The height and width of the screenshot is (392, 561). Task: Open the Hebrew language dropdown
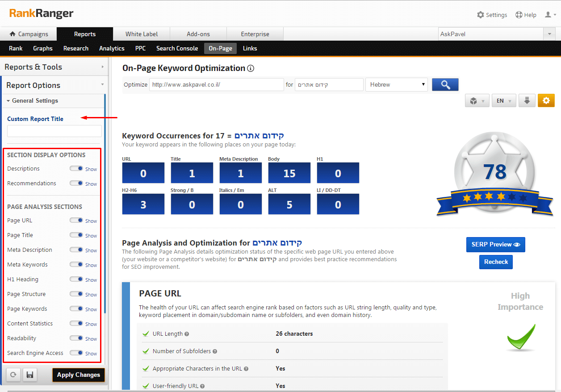click(x=396, y=84)
